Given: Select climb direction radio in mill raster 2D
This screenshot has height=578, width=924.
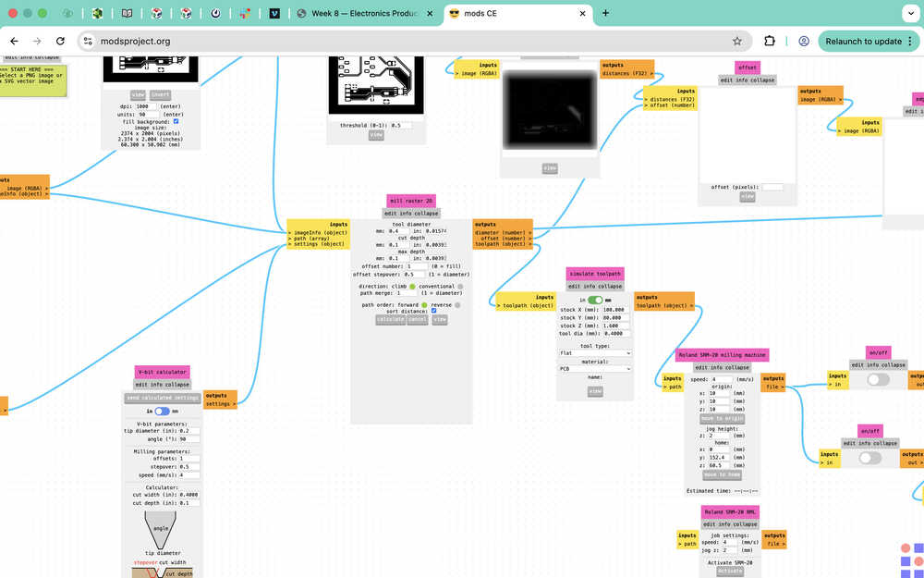Looking at the screenshot, I should coord(412,287).
